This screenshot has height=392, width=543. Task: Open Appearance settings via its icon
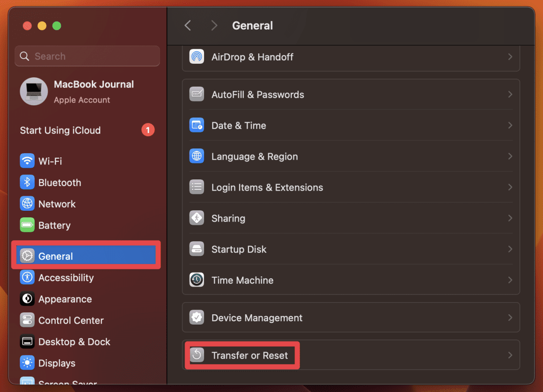27,299
